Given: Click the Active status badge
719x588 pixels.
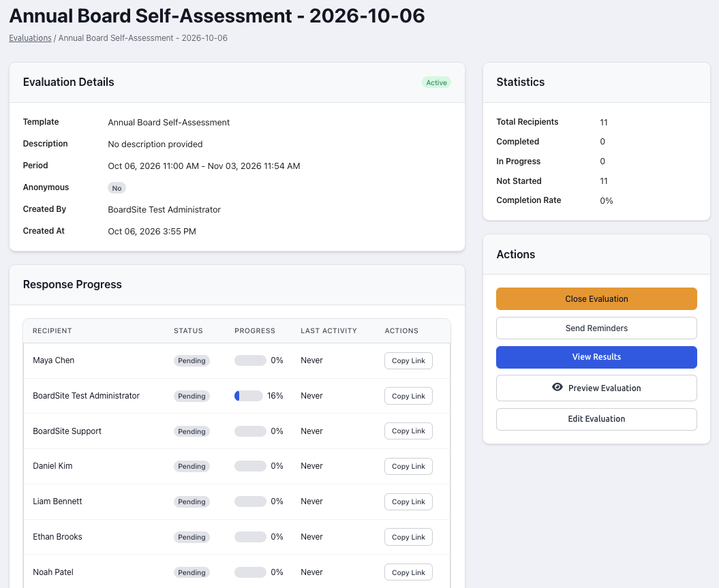Looking at the screenshot, I should pos(436,82).
